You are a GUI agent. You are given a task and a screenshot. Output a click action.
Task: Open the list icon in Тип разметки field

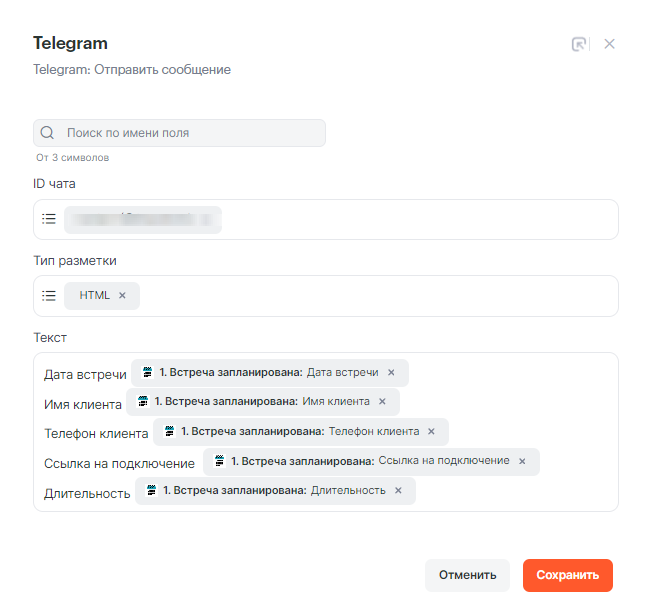tap(49, 296)
